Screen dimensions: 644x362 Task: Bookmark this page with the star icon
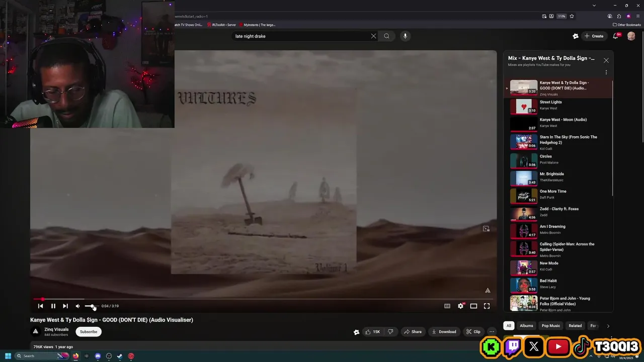tap(572, 16)
